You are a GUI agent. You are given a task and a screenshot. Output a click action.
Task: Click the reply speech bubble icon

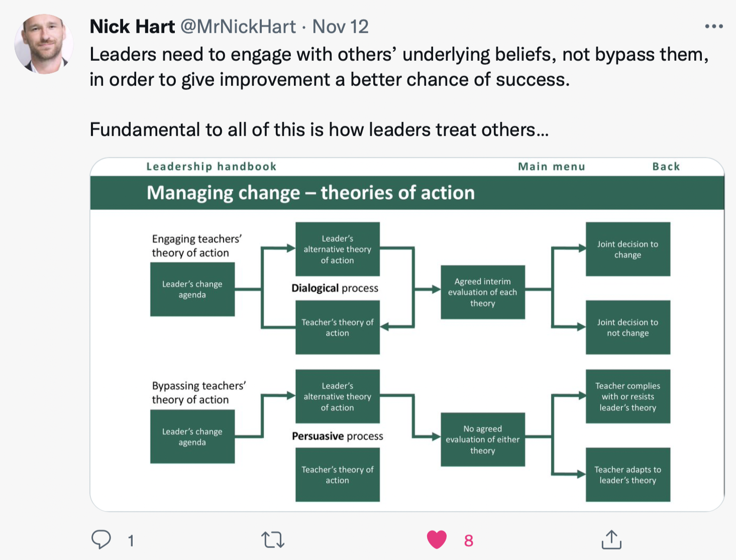pyautogui.click(x=101, y=539)
